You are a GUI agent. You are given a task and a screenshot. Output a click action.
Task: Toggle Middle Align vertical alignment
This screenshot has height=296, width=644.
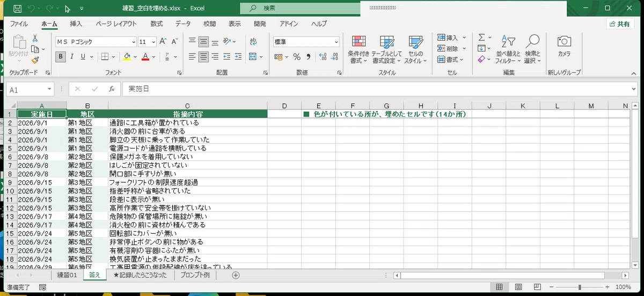coord(204,41)
